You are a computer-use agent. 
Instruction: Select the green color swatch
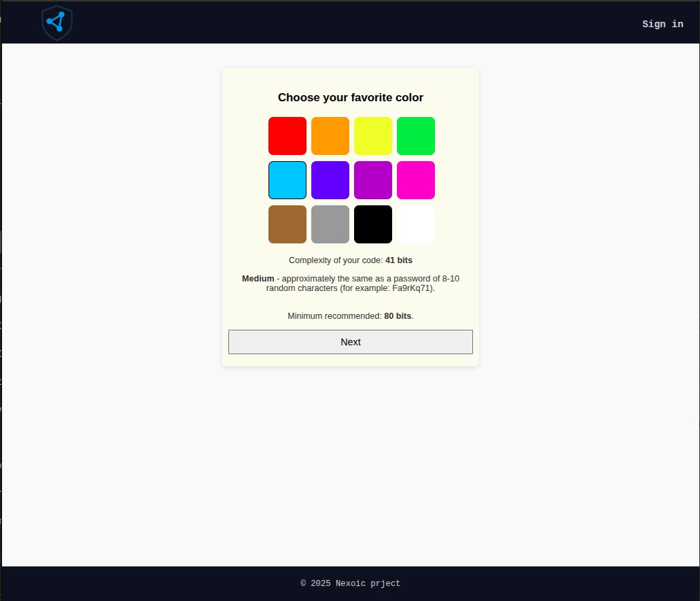(x=416, y=136)
